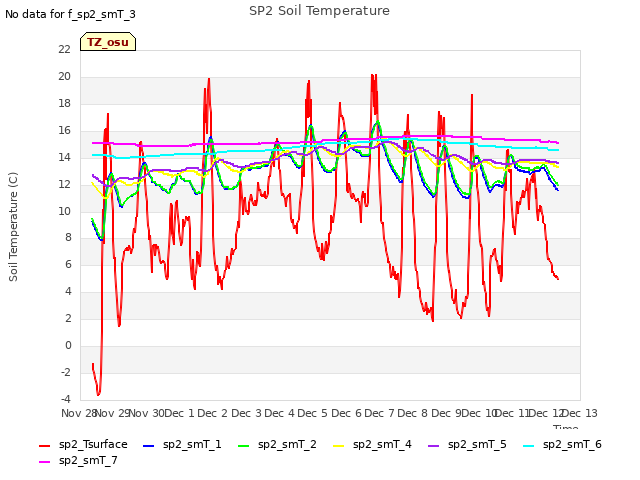Toggle sp2_smT_5 series in legend
Image resolution: width=640 pixels, height=480 pixels.
pos(467,444)
